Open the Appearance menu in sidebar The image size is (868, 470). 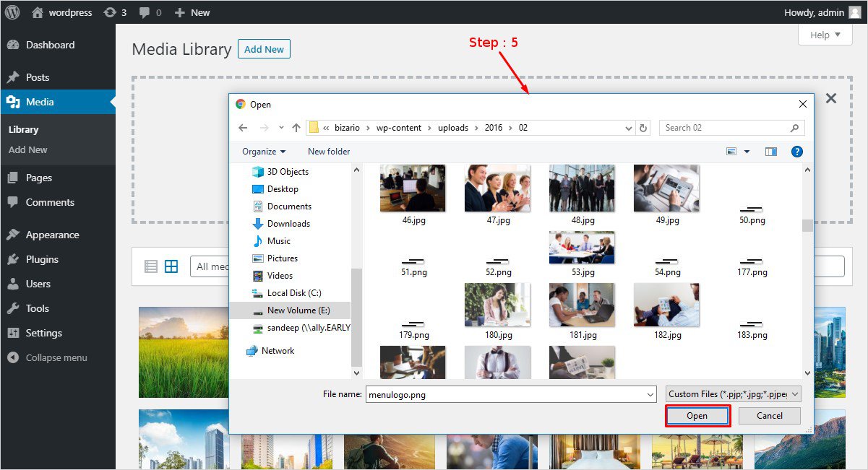pyautogui.click(x=52, y=235)
